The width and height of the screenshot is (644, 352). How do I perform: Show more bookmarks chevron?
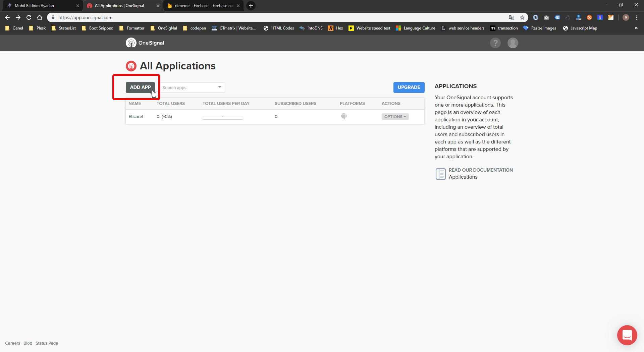coord(636,28)
